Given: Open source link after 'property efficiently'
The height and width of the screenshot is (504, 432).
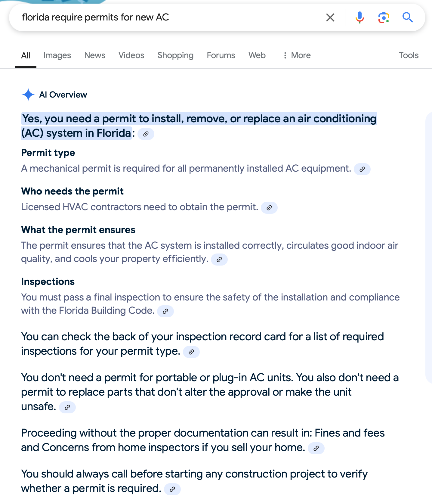Looking at the screenshot, I should [x=219, y=259].
